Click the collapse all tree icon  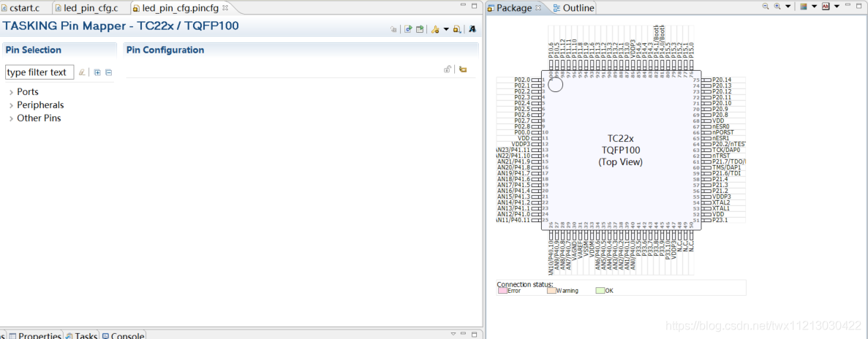[108, 72]
